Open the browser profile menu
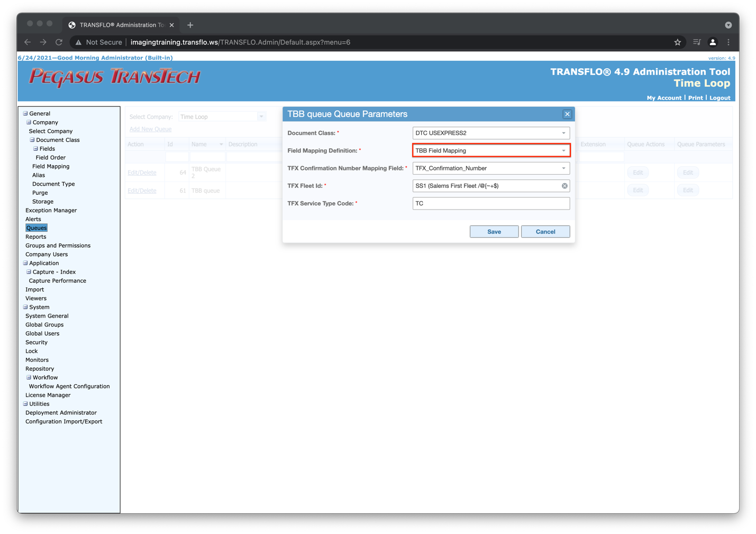Image resolution: width=756 pixels, height=534 pixels. 713,42
